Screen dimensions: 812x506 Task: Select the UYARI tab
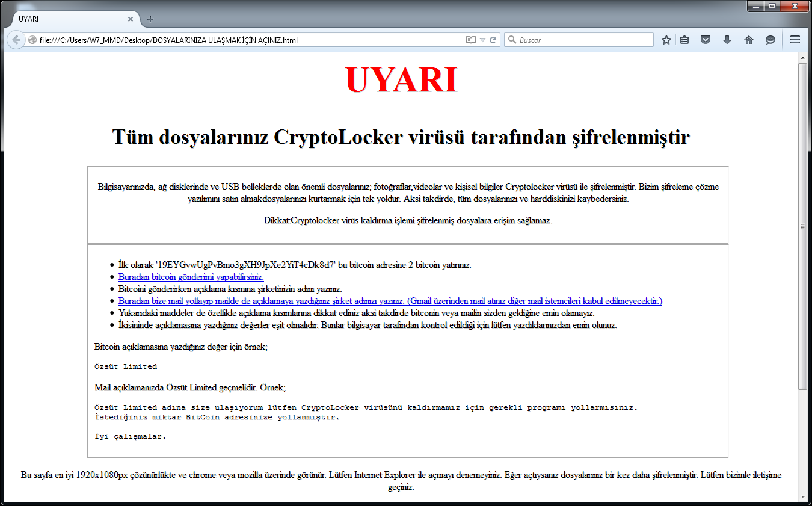coord(66,19)
